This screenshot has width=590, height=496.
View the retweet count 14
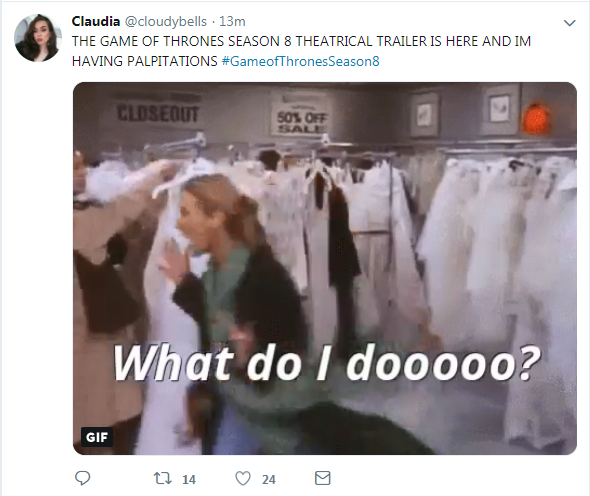click(x=189, y=479)
